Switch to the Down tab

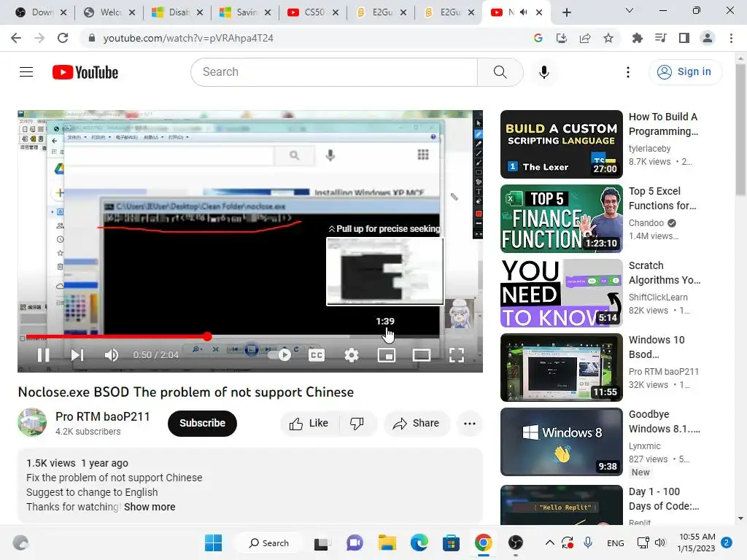click(x=41, y=12)
